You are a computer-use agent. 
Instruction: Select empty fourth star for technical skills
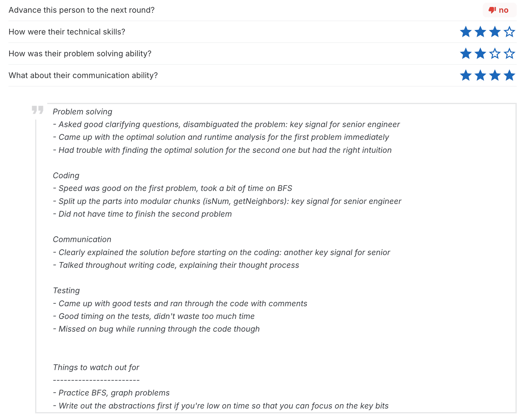click(509, 32)
